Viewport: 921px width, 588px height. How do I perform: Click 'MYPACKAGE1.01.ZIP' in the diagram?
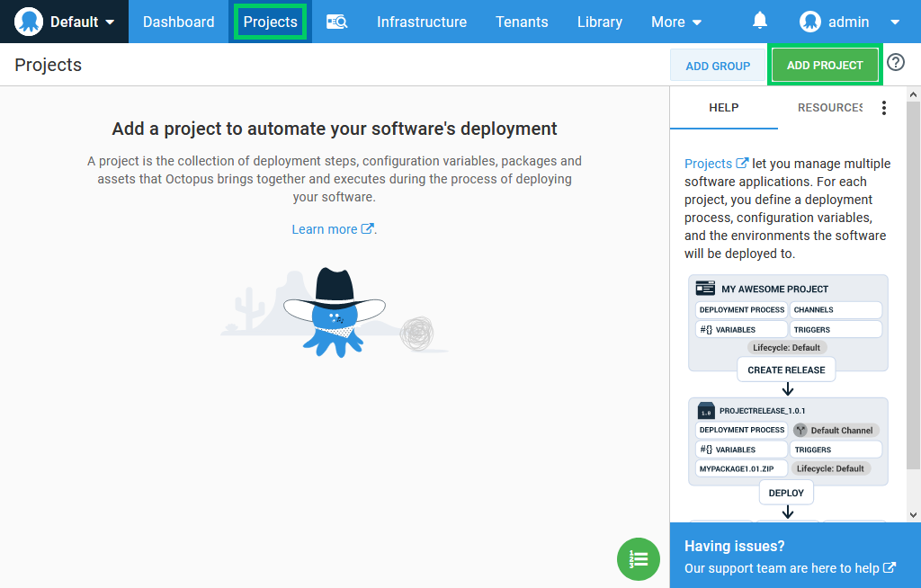point(741,468)
